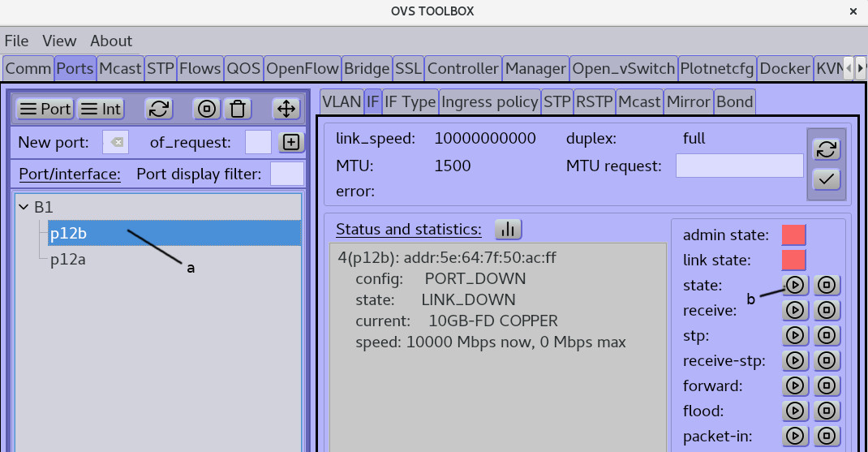Click the Int list button
Image resolution: width=868 pixels, height=452 pixels.
tap(101, 109)
